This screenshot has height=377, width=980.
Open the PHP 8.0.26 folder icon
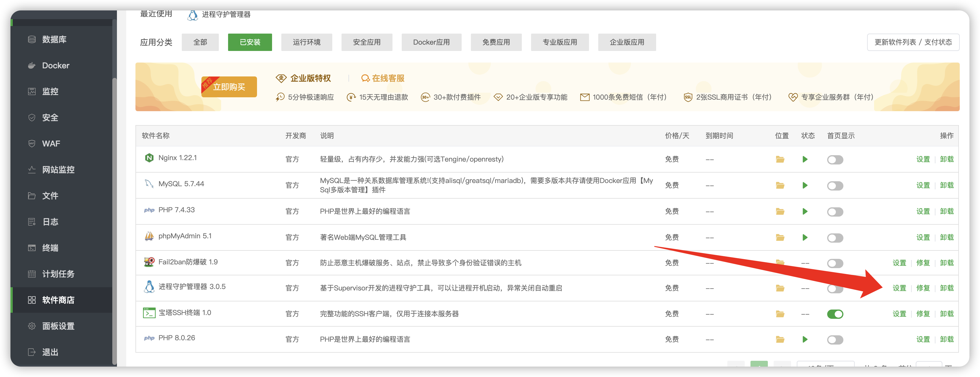click(780, 340)
